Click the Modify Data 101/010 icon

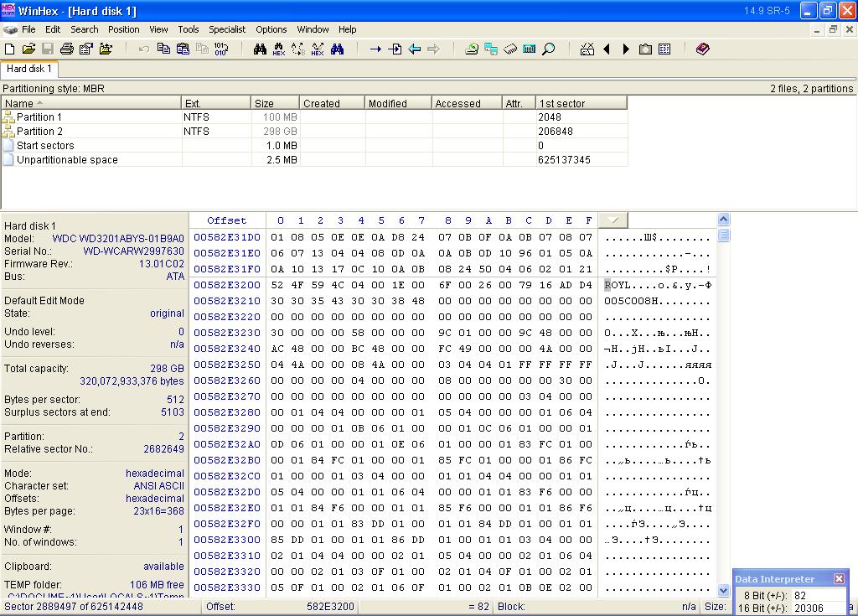pyautogui.click(x=221, y=49)
